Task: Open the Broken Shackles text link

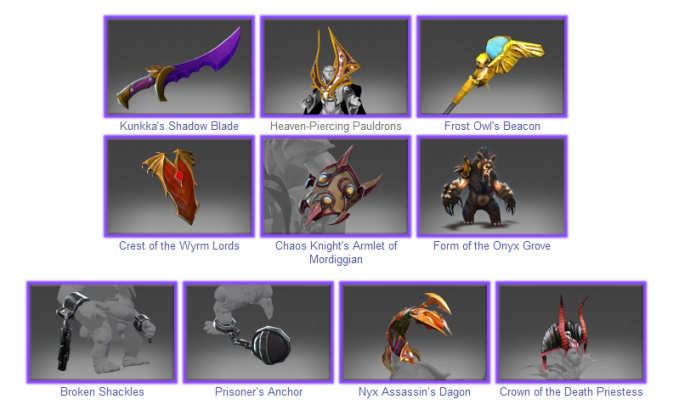Action: [x=102, y=392]
